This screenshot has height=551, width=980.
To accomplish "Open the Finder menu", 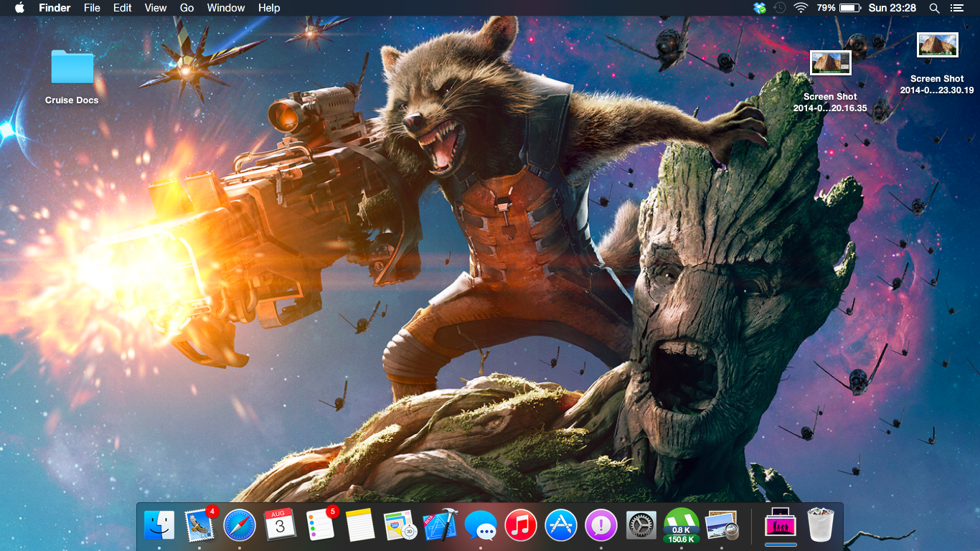I will click(55, 8).
